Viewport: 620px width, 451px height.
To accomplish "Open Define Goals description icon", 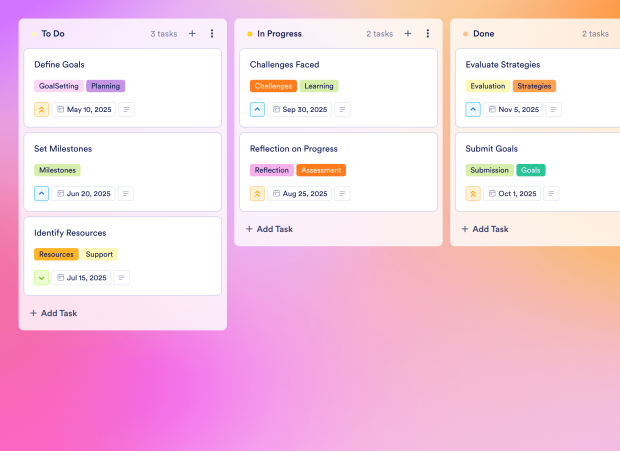I will tap(127, 109).
